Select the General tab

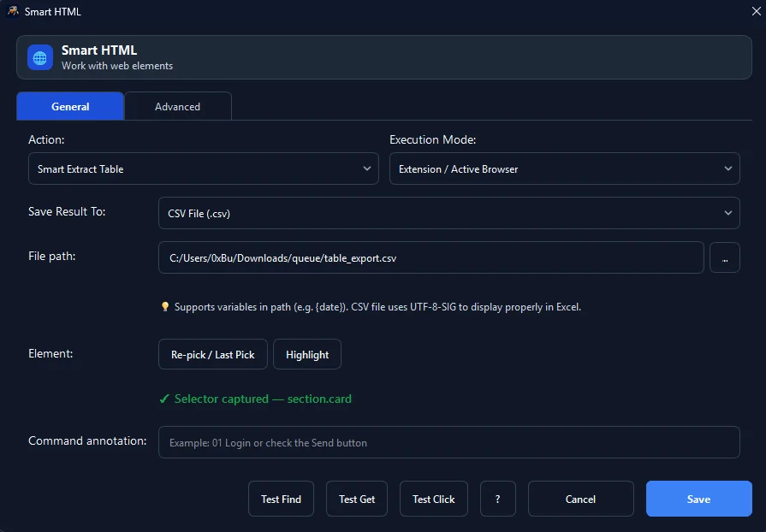tap(70, 106)
